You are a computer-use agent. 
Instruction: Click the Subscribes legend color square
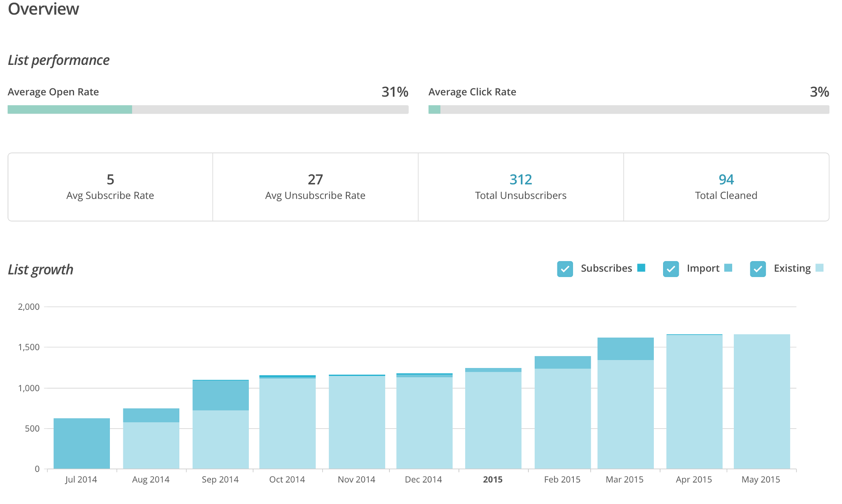pos(641,268)
